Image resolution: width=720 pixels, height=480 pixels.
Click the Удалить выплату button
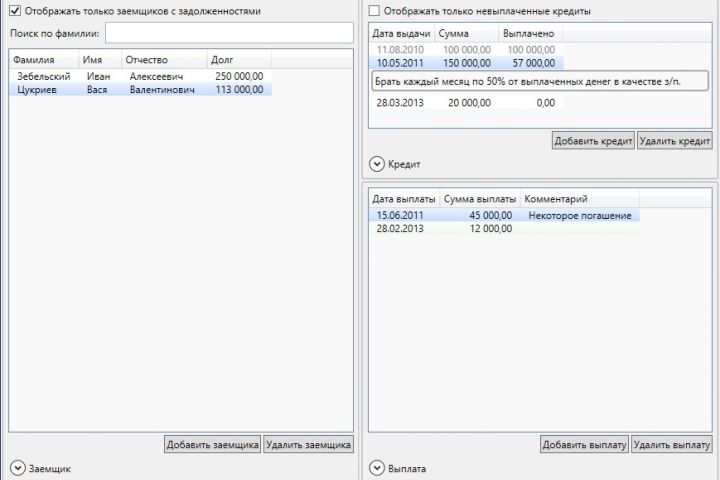pos(672,444)
